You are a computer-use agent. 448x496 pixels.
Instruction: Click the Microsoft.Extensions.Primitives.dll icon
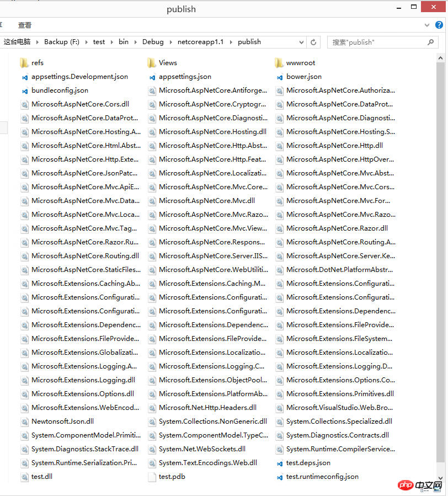280,394
